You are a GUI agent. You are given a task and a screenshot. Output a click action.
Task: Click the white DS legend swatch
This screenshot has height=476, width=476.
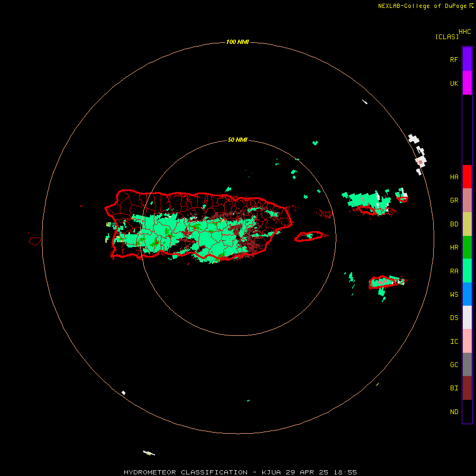[467, 317]
